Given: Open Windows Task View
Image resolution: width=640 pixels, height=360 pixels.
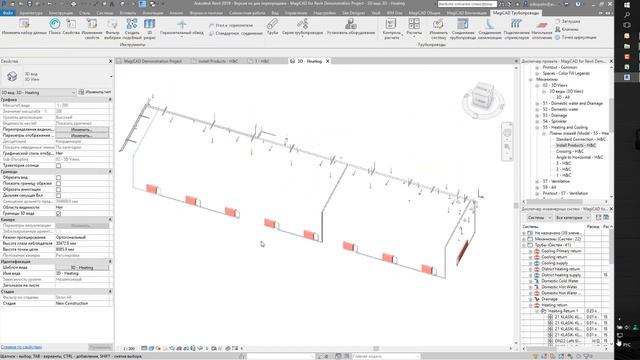Looking at the screenshot, I should (x=627, y=25).
